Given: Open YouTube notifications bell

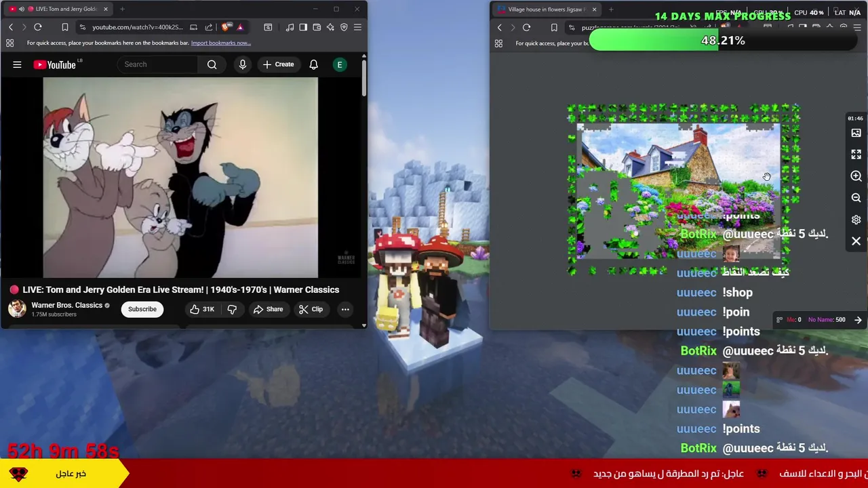Looking at the screenshot, I should pos(314,64).
